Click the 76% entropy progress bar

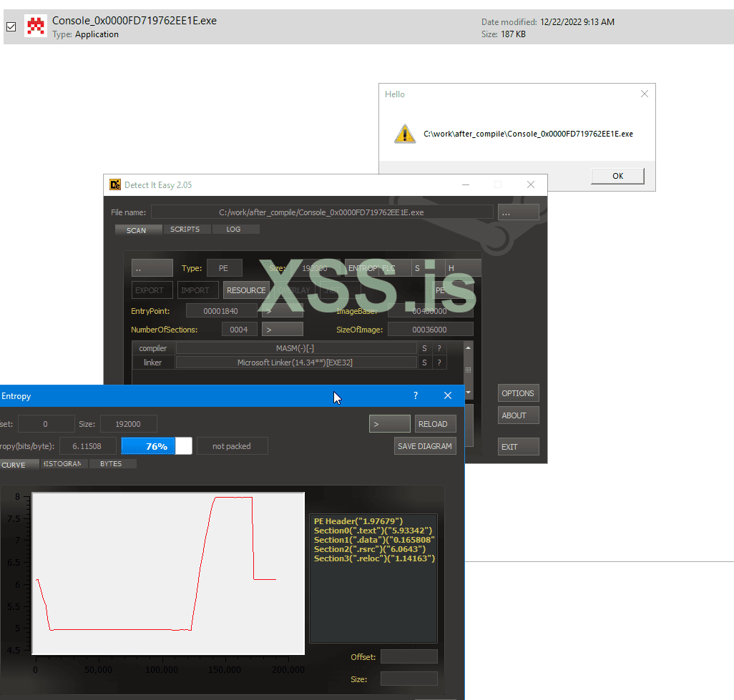pyautogui.click(x=157, y=446)
